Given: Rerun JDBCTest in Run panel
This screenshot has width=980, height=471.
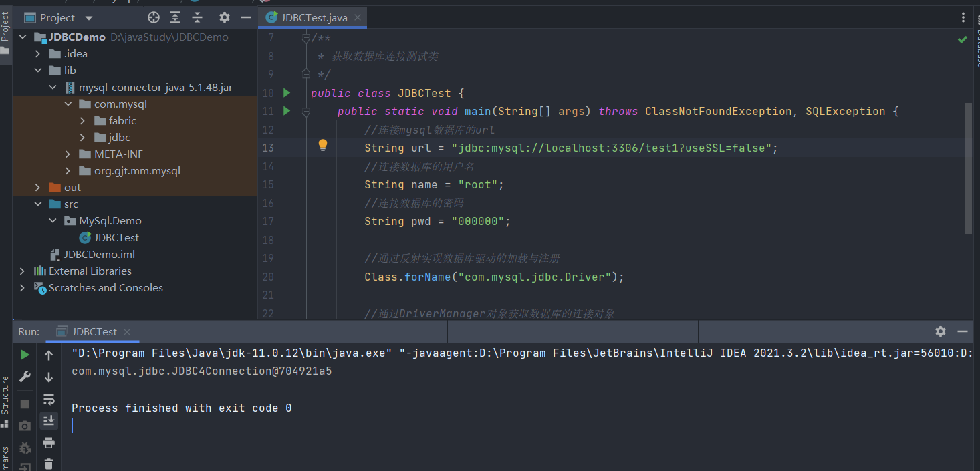Looking at the screenshot, I should point(25,355).
